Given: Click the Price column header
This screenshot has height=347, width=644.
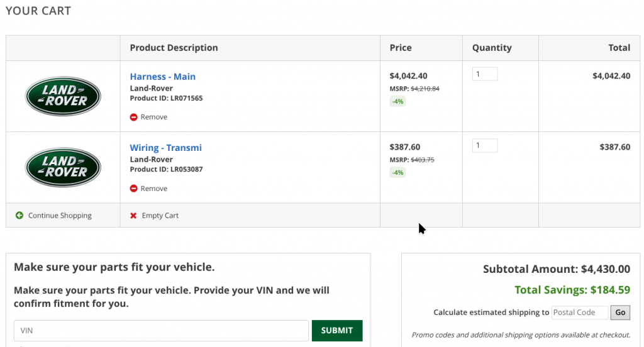Looking at the screenshot, I should 401,48.
